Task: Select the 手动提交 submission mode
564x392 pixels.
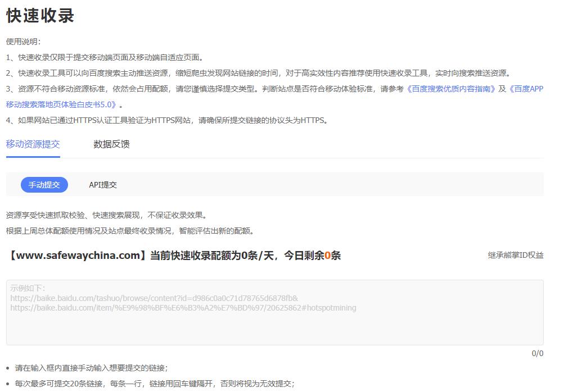Action: 44,184
